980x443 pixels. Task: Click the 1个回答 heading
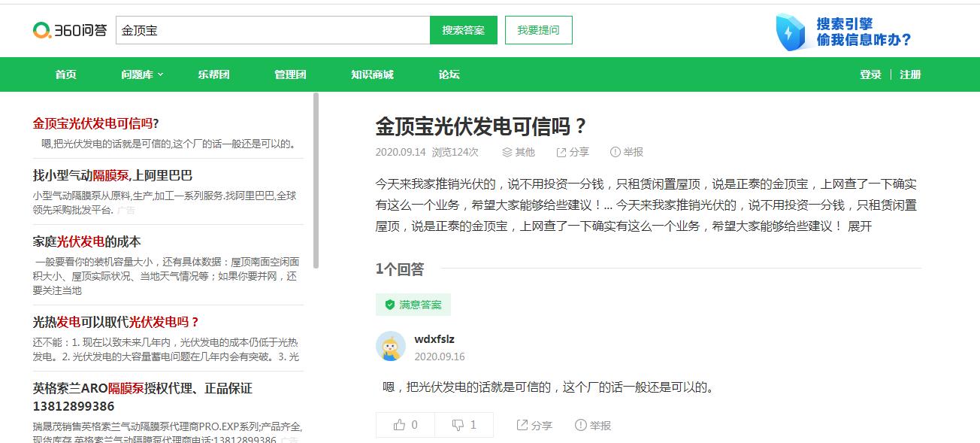point(400,269)
